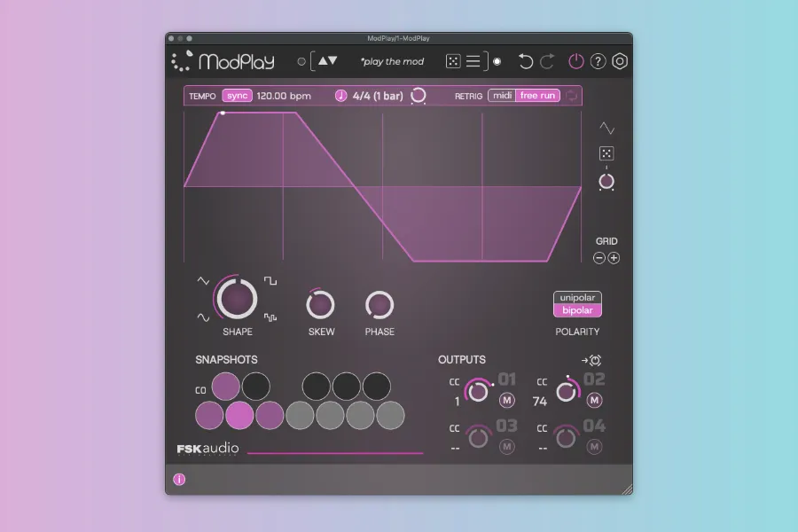Screen dimensions: 798x532
Task: Click the large SHAPE knob
Action: 237,299
